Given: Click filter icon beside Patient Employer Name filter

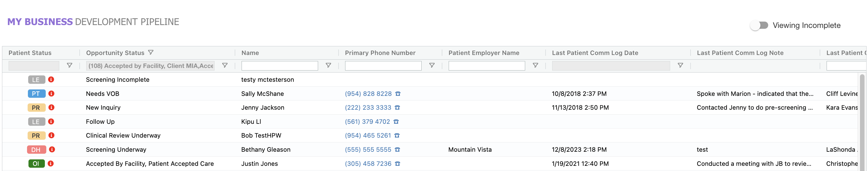Looking at the screenshot, I should [536, 65].
